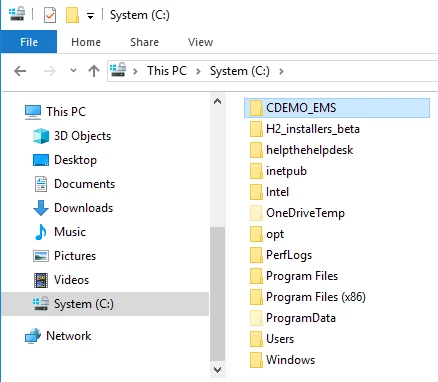Image resolution: width=438 pixels, height=382 pixels.
Task: Click the Documents icon in the sidebar
Action: 41,184
